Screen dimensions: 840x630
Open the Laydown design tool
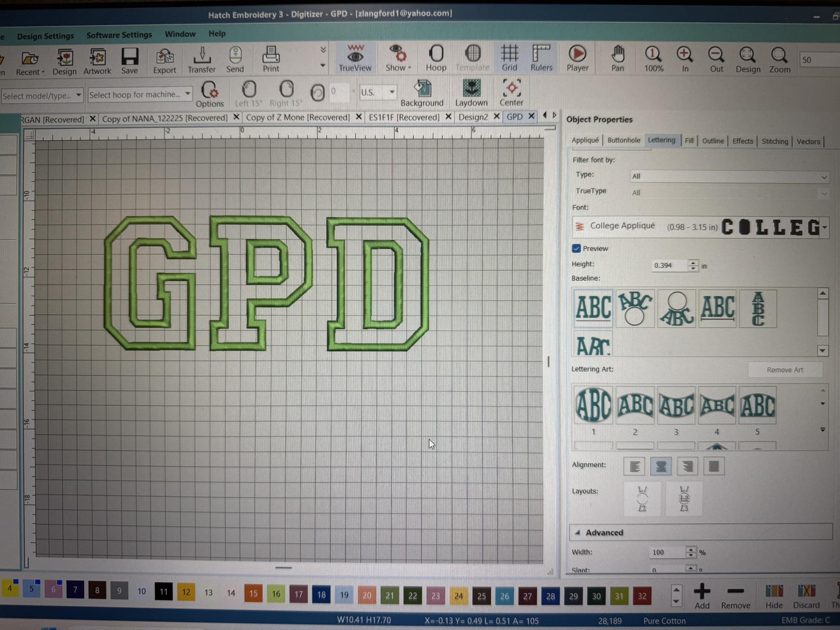click(471, 93)
